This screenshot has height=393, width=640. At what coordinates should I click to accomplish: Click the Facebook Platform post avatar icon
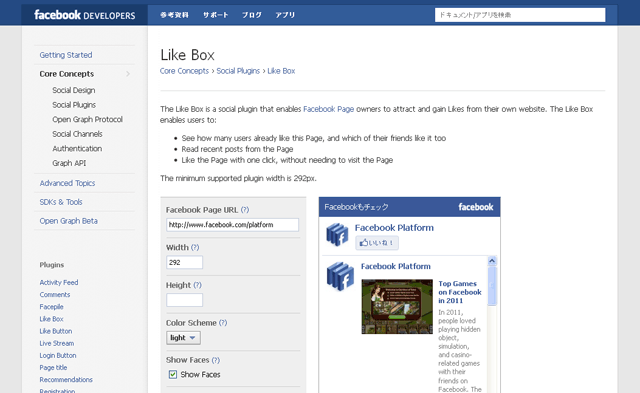point(340,276)
